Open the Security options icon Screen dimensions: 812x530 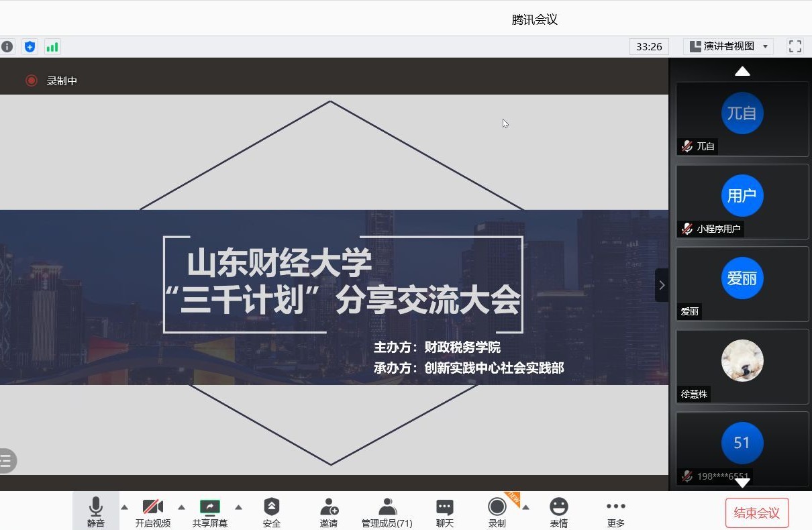(272, 513)
